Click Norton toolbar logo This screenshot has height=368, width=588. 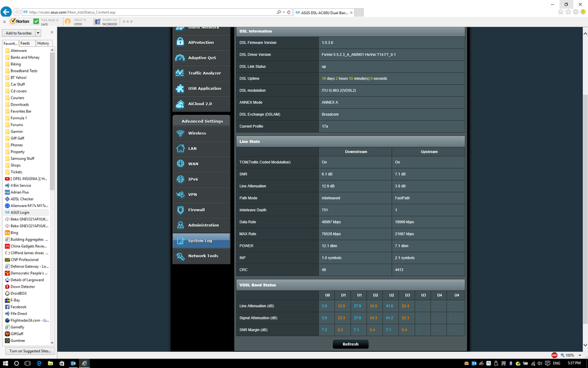coord(19,21)
